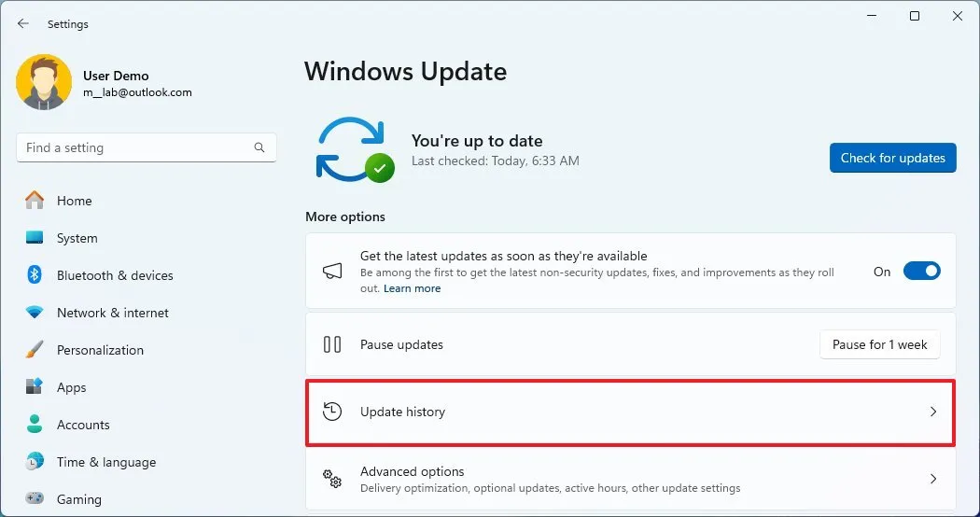Select the Time & language globe icon
Image resolution: width=980 pixels, height=517 pixels.
click(35, 461)
